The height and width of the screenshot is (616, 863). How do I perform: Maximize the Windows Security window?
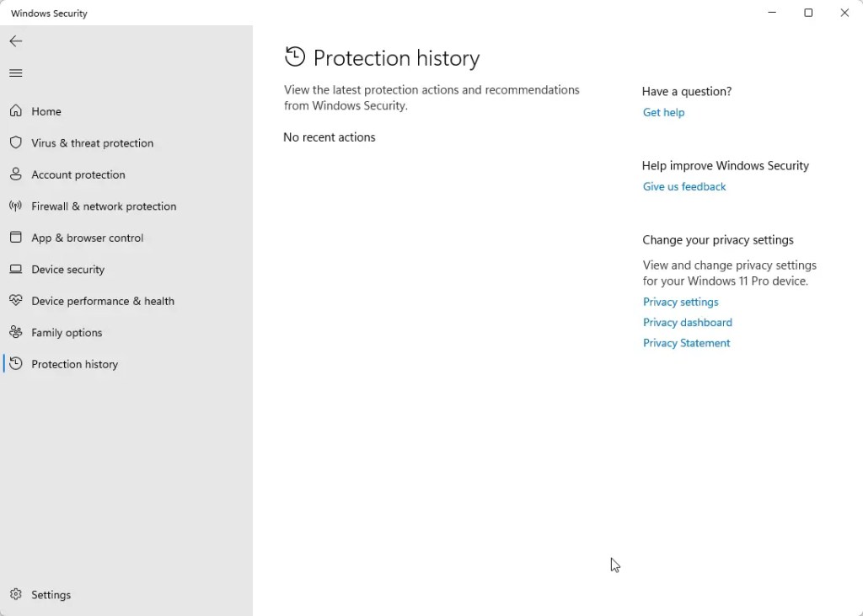(x=808, y=13)
